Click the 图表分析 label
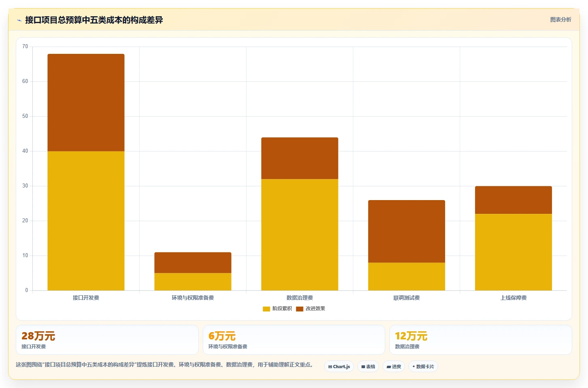The width and height of the screenshot is (588, 388). click(560, 19)
